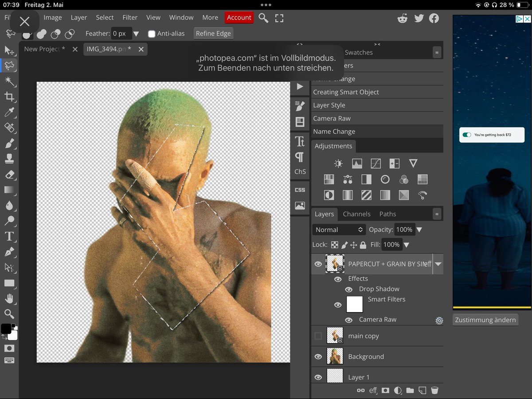Add a Levels adjustment

[357, 164]
